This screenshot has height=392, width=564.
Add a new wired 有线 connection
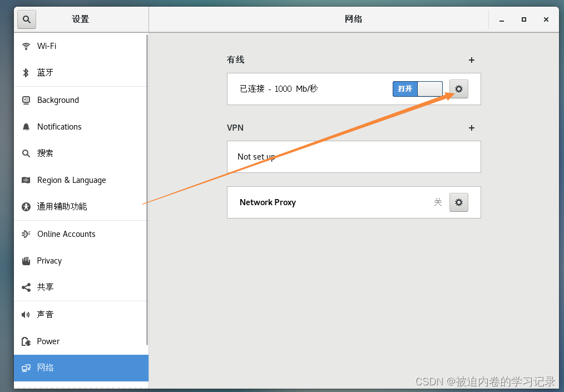tap(472, 60)
